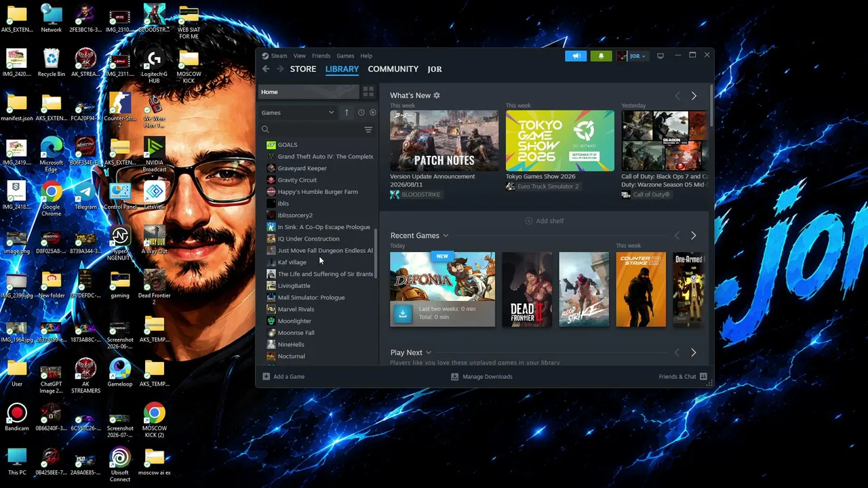
Task: Open What's New settings gear
Action: (437, 96)
